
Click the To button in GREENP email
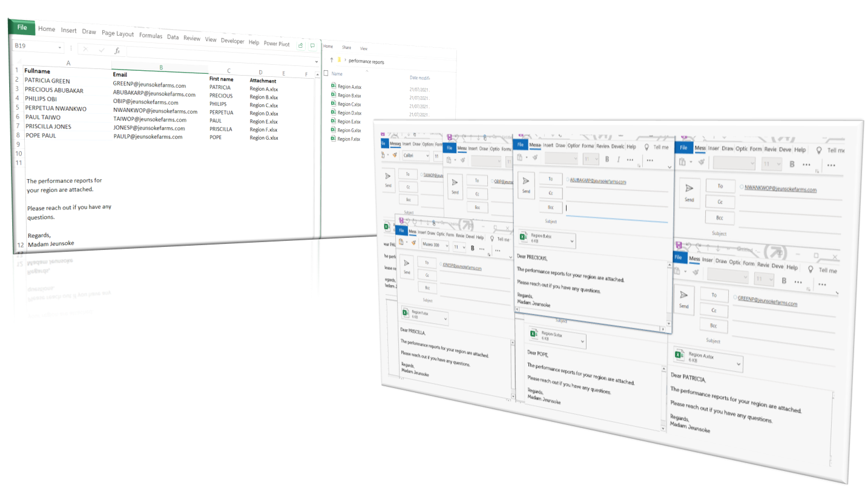point(714,295)
